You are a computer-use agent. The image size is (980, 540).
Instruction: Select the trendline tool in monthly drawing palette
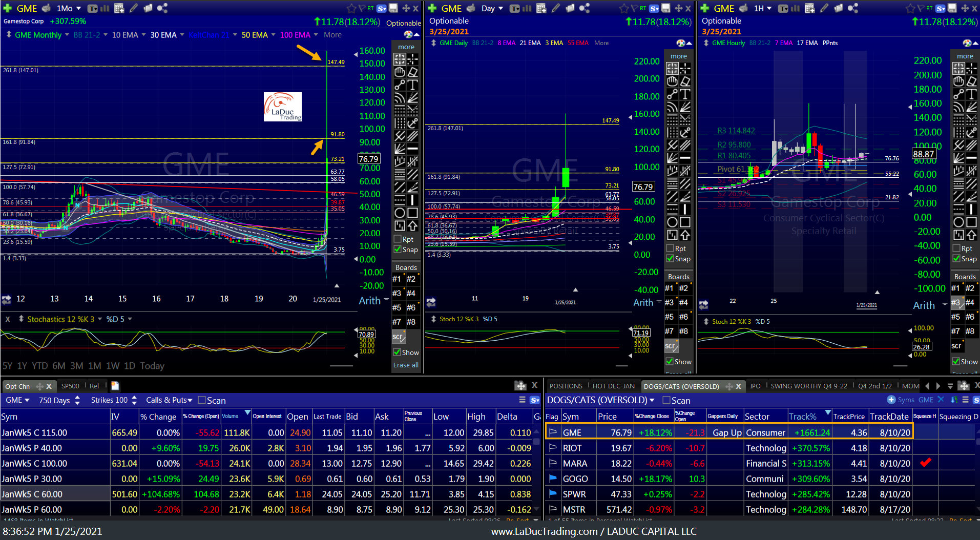coord(400,85)
